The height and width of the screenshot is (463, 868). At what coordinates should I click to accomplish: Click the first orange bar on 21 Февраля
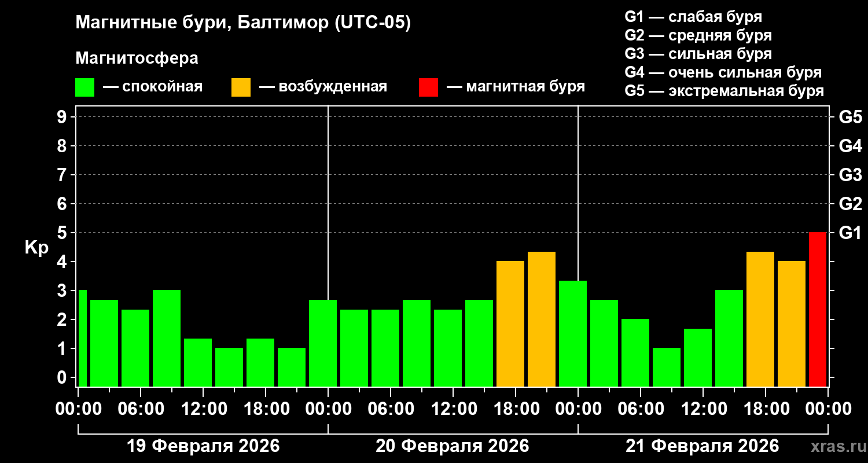coord(760,319)
